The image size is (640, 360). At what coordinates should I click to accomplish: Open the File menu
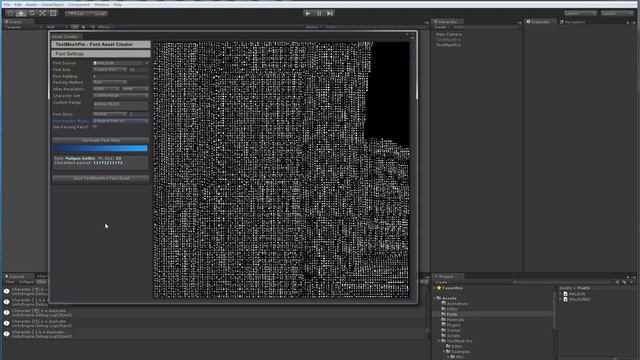[7, 4]
